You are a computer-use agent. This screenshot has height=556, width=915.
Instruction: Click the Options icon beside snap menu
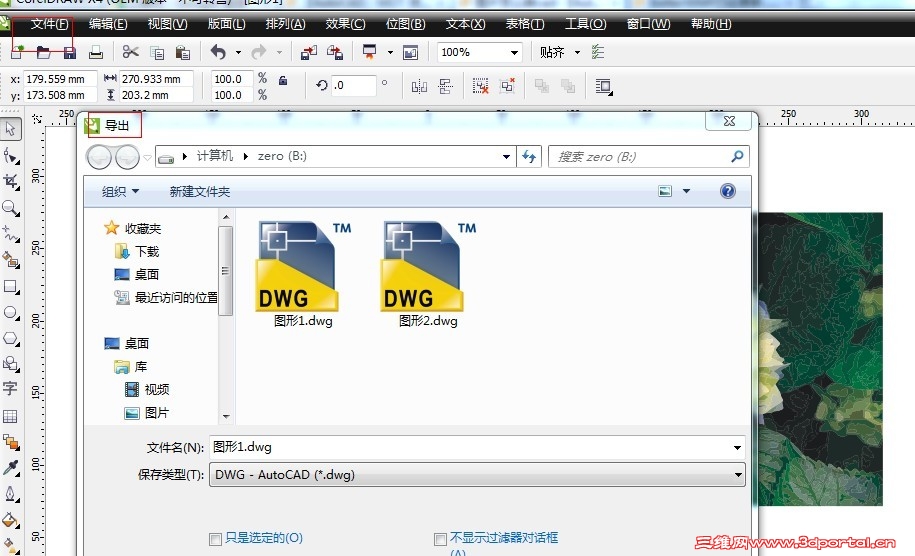pyautogui.click(x=598, y=52)
